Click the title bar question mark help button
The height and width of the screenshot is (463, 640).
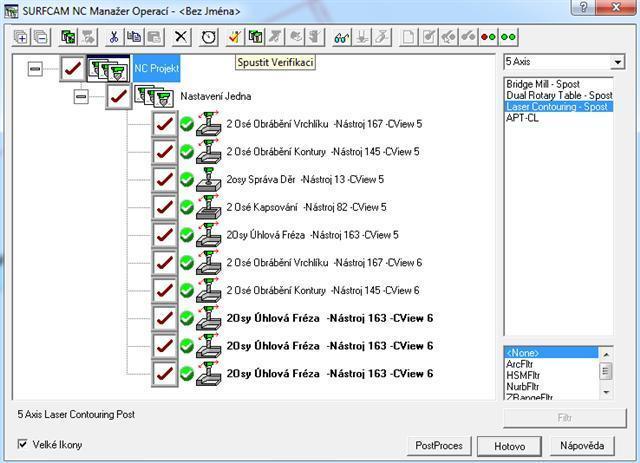(584, 7)
